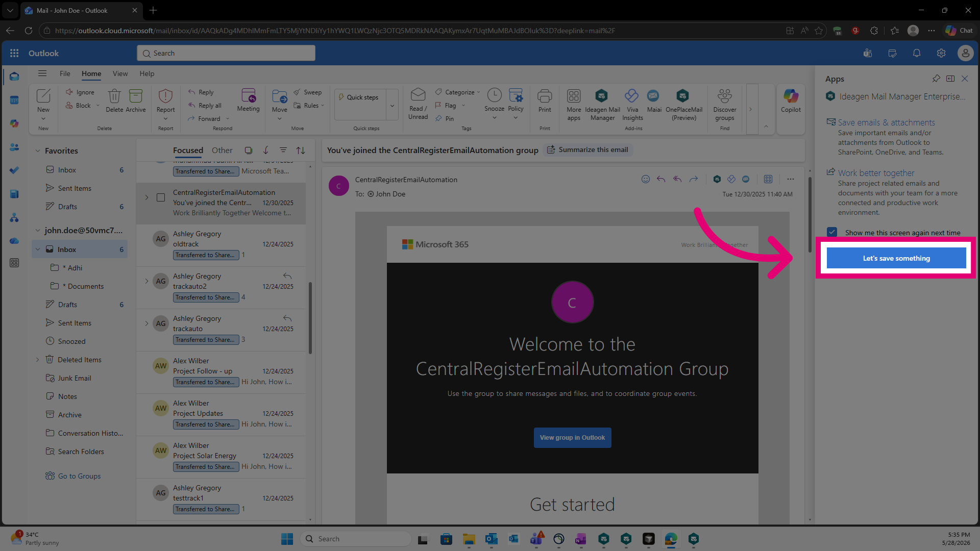Click View group in Outlook button

(x=572, y=438)
